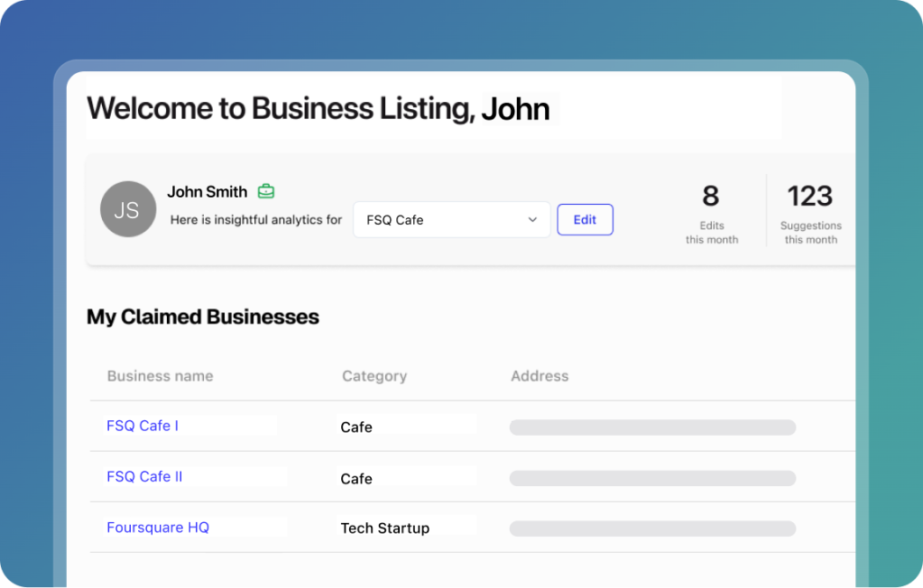Image resolution: width=923 pixels, height=588 pixels.
Task: Sort by the Category column header
Action: (374, 376)
